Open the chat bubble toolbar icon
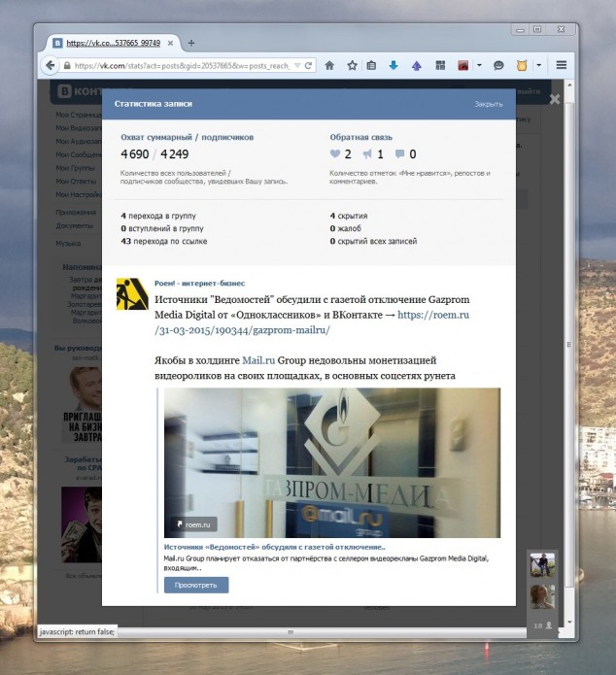The height and width of the screenshot is (675, 616). click(x=498, y=65)
